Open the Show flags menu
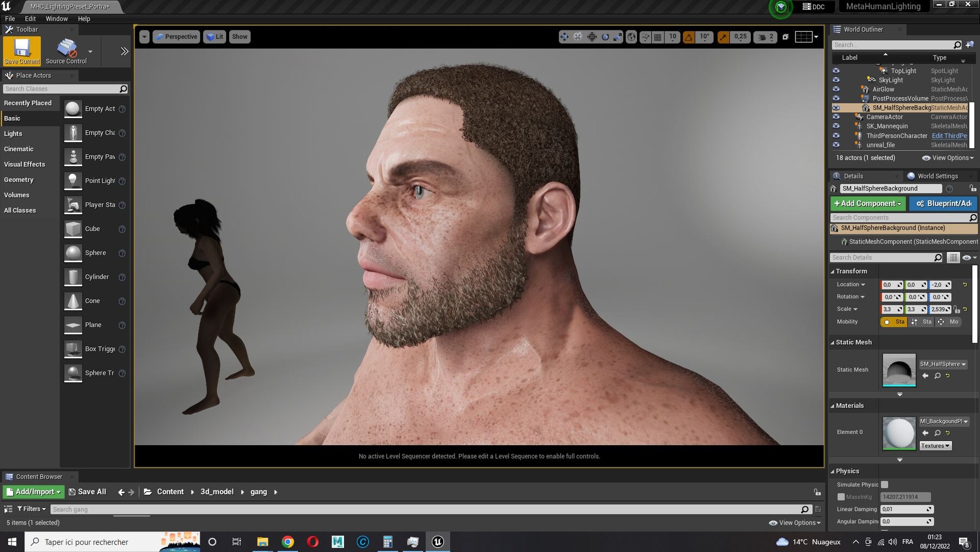The height and width of the screenshot is (552, 980). coord(240,37)
